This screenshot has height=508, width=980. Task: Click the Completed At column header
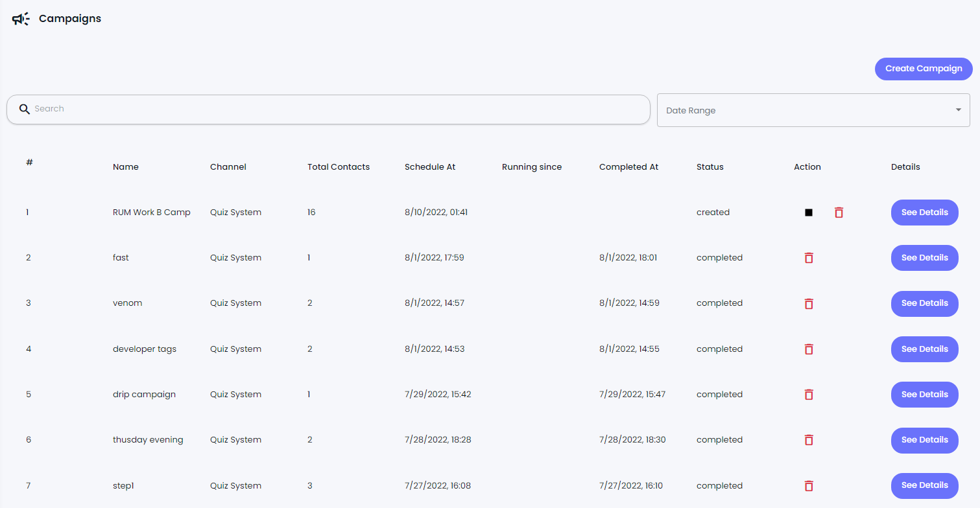pyautogui.click(x=628, y=167)
